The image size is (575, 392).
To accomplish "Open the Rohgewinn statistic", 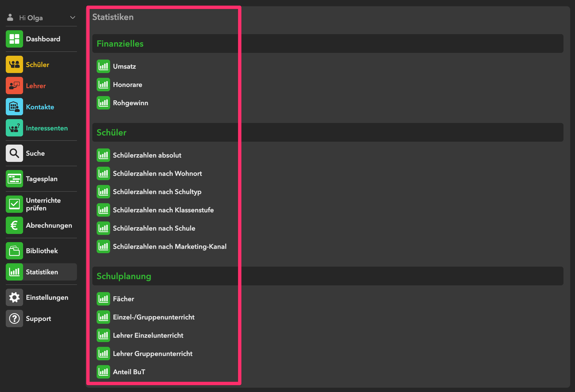I will click(130, 103).
